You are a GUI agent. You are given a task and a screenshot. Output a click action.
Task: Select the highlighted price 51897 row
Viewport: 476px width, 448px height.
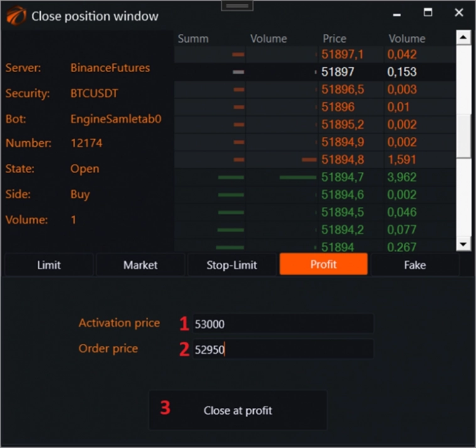[x=315, y=72]
